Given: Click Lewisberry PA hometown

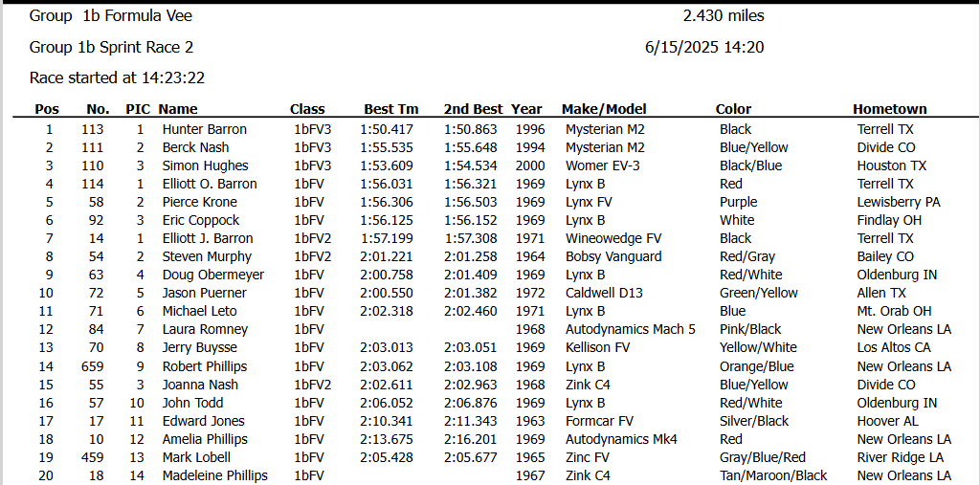Looking at the screenshot, I should pyautogui.click(x=899, y=202).
